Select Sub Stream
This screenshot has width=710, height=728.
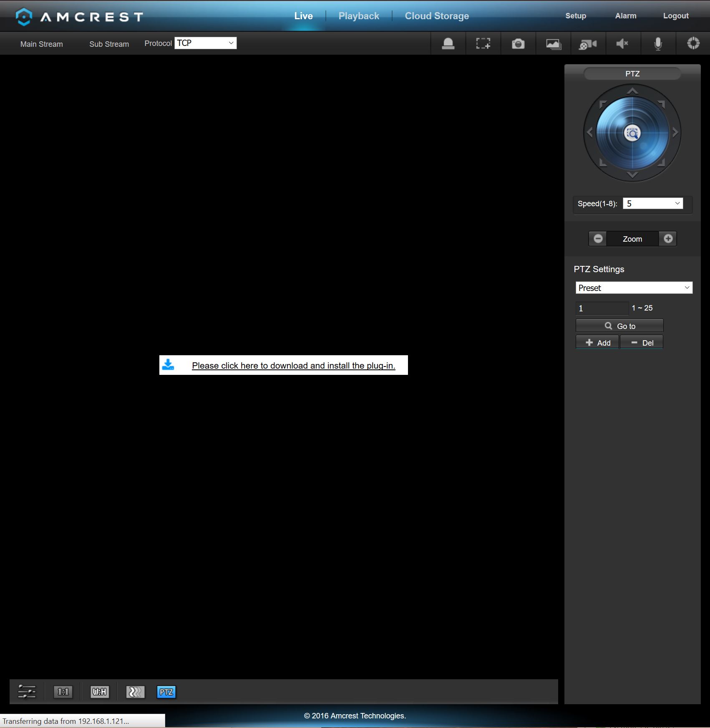click(109, 44)
